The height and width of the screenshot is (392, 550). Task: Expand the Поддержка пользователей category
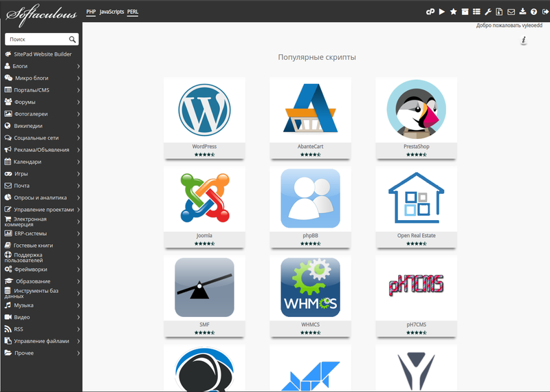pyautogui.click(x=41, y=257)
